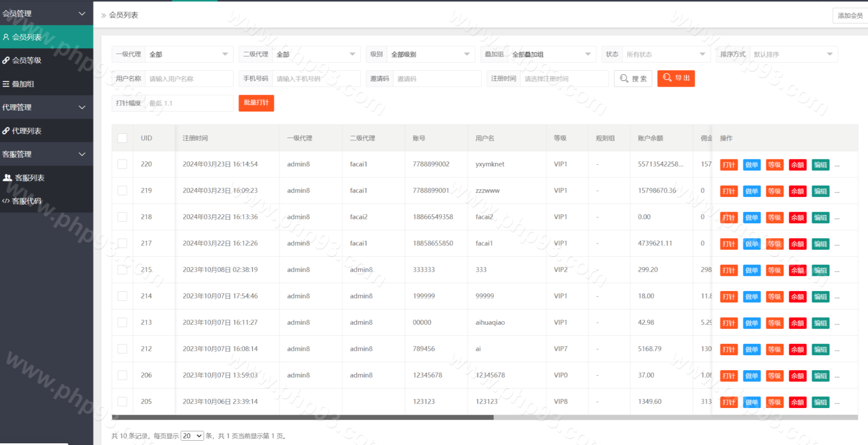Open 客服代码 code icon in sidebar
Image resolution: width=868 pixels, height=445 pixels.
tap(6, 201)
